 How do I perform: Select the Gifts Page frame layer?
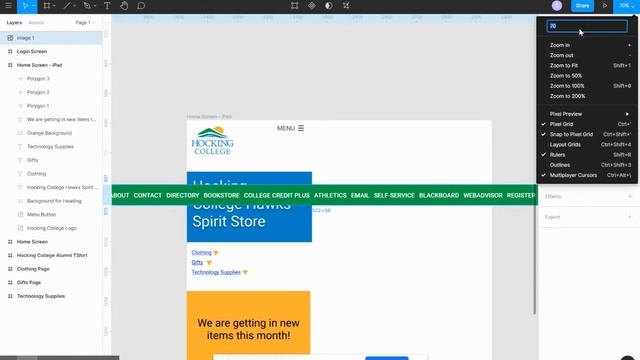[51, 282]
